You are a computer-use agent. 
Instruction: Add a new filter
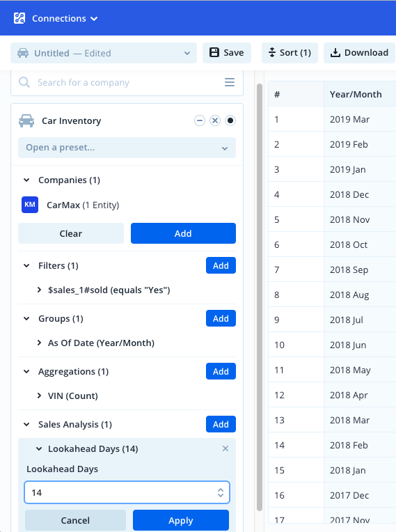pos(221,265)
